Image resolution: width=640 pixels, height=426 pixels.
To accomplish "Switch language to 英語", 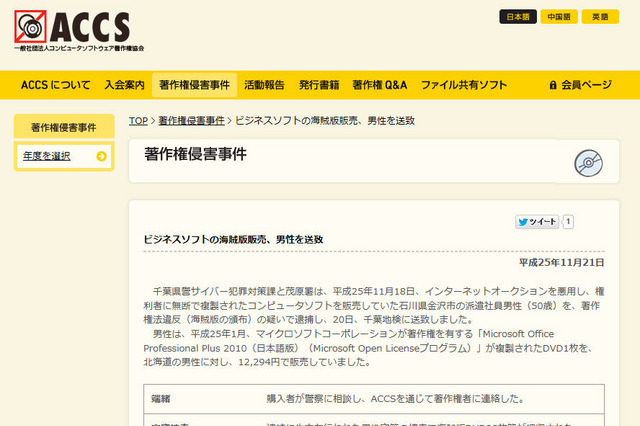I will tap(600, 17).
